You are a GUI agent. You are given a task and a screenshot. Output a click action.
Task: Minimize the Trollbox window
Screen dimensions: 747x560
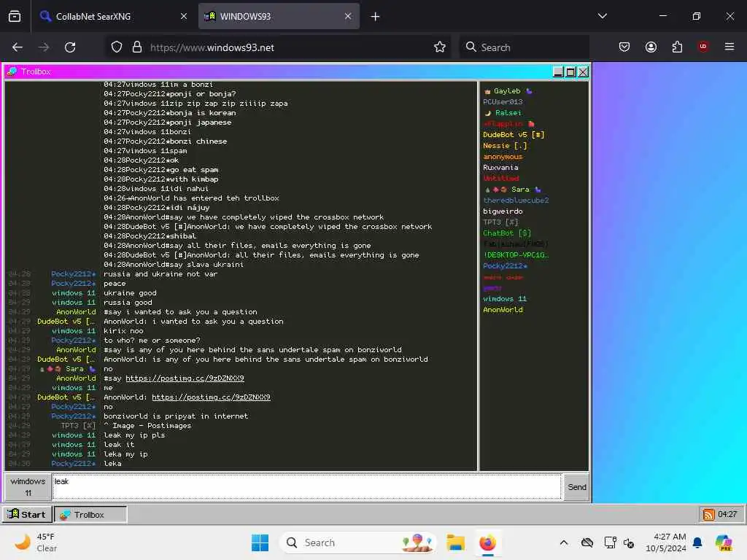558,72
